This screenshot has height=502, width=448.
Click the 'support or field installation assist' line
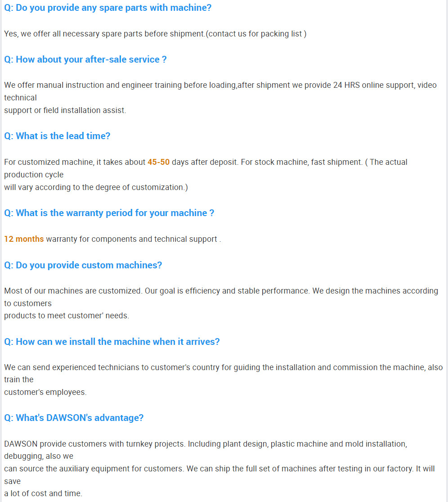click(65, 110)
